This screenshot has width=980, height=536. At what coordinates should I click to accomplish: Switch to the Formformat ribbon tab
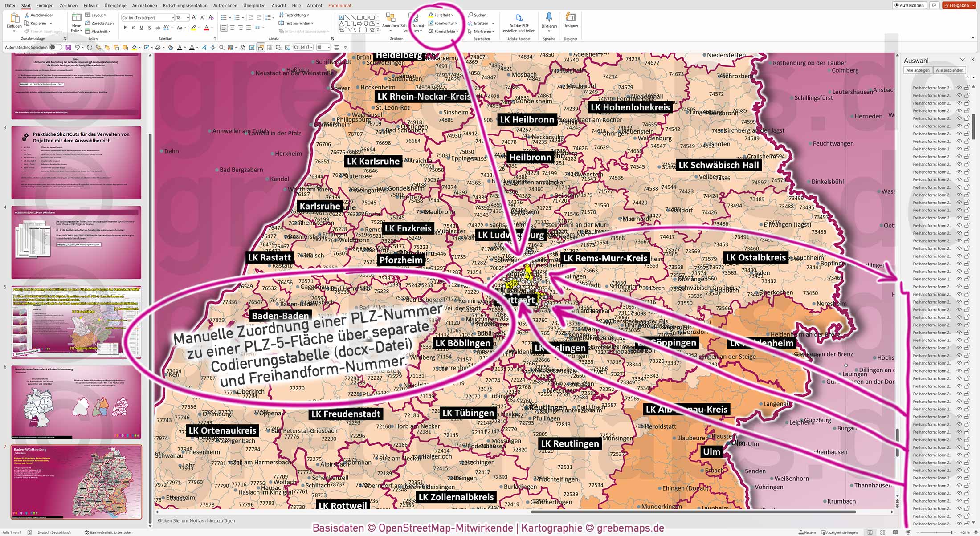pos(339,5)
